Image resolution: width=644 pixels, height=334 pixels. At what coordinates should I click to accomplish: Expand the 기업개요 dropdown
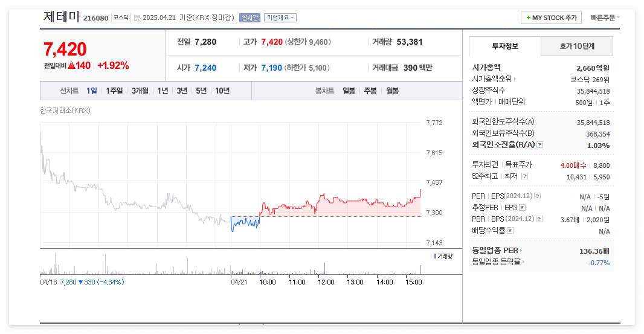280,18
